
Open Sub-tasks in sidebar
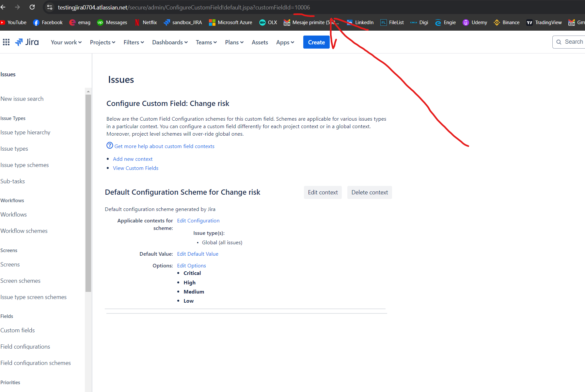click(12, 181)
